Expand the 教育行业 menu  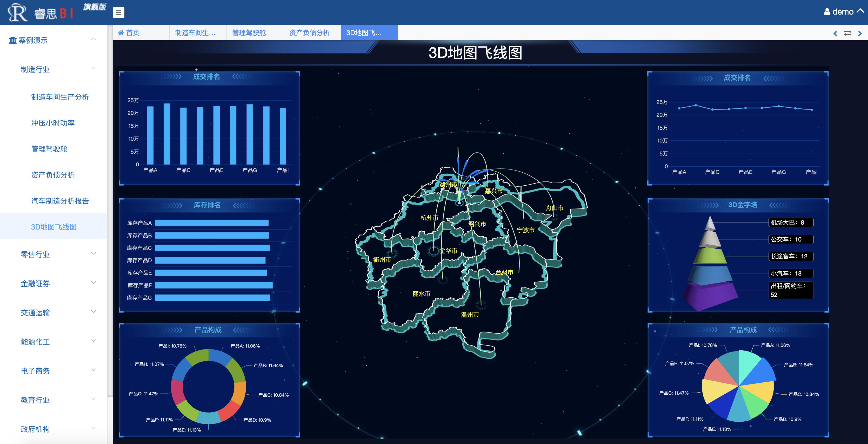54,400
